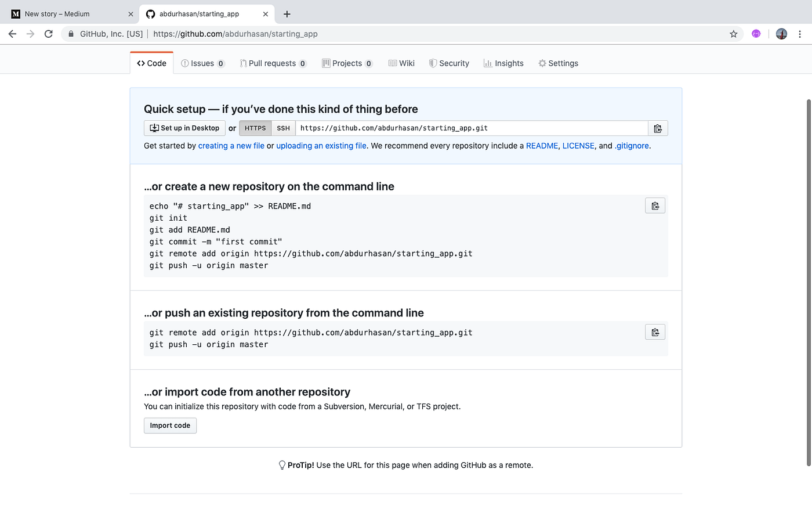Open a new browser tab with the plus button
Viewport: 812px width, 508px height.
[287, 13]
